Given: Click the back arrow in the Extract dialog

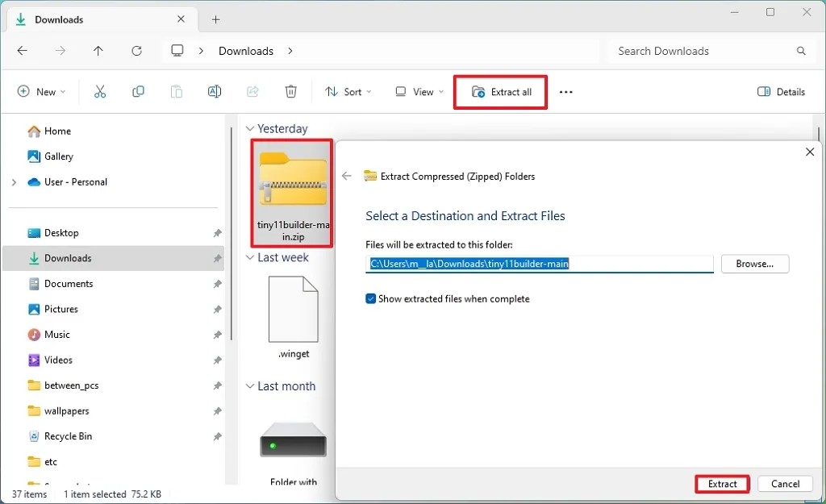Looking at the screenshot, I should (x=347, y=176).
